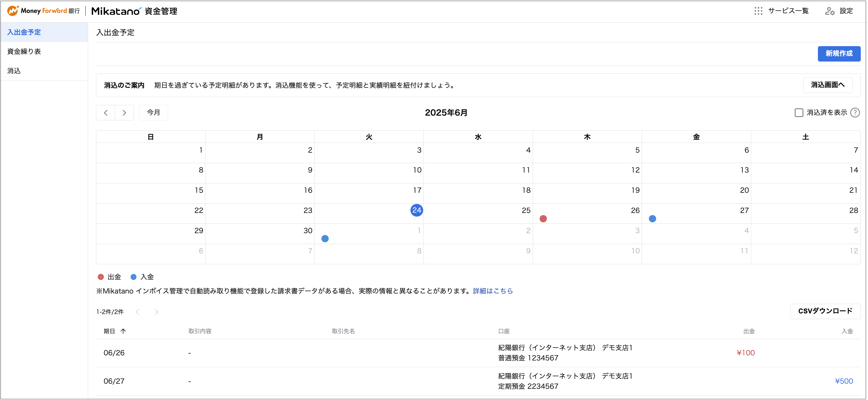Click the 2025年6月 month title
This screenshot has height=400, width=868.
click(x=446, y=113)
